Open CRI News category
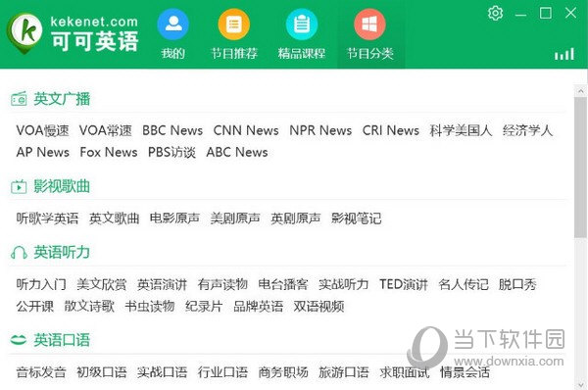Image resolution: width=588 pixels, height=390 pixels. coord(391,130)
